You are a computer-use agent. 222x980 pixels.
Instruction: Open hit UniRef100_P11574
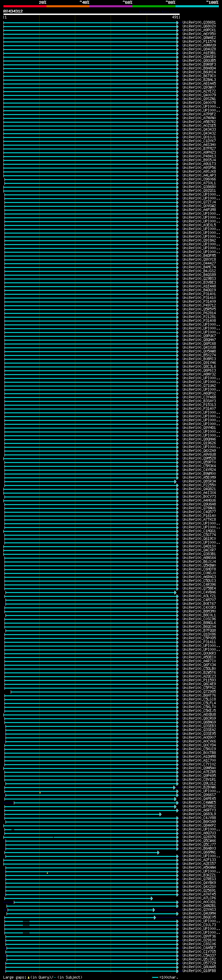(199, 41)
